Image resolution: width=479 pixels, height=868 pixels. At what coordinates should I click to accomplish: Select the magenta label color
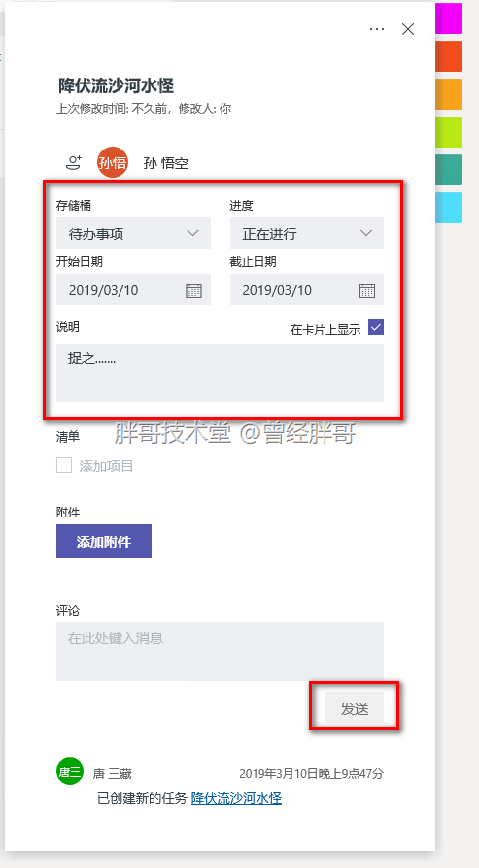point(449,17)
